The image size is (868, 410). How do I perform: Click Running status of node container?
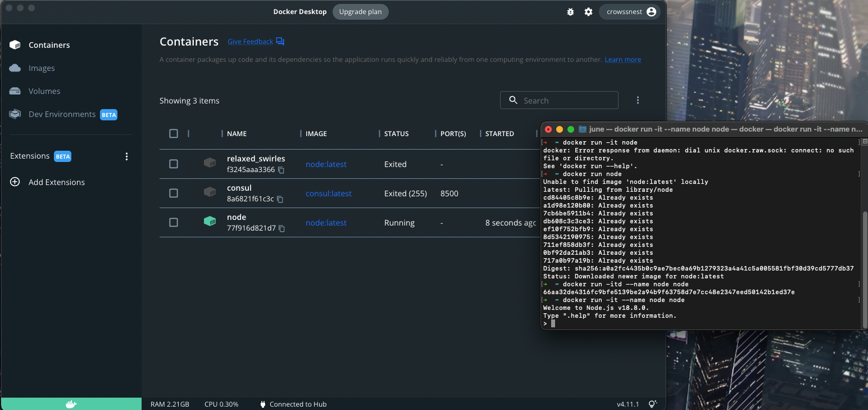399,223
